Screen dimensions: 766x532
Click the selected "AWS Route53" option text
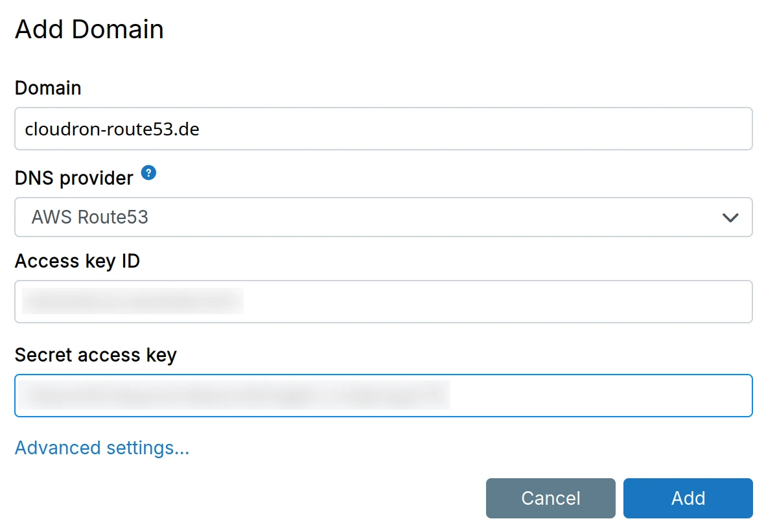point(90,217)
